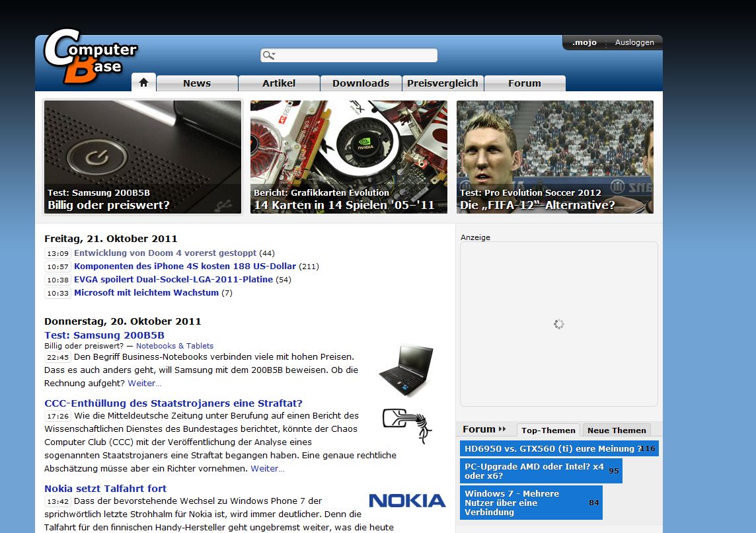Open forum thread PC-Upgrade AMD oder Intel
Viewport: 756px width, 533px height.
[x=541, y=471]
